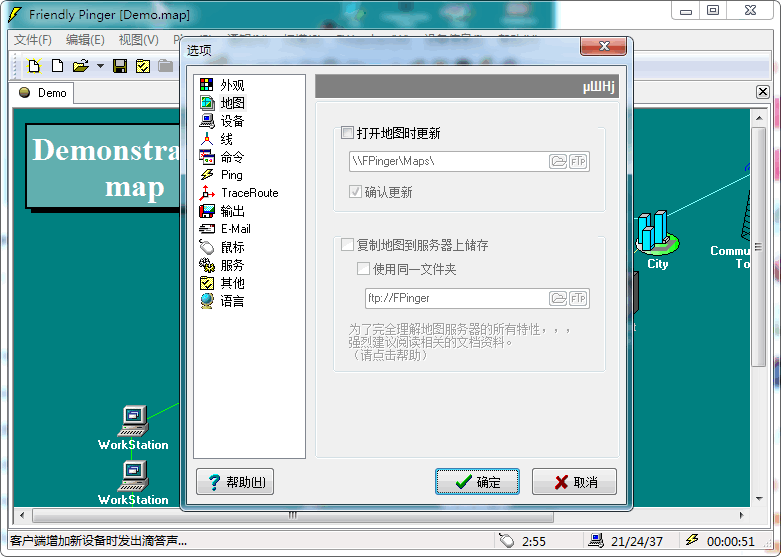The height and width of the screenshot is (557, 781).
Task: Open the 编辑(E) menu
Action: [x=85, y=40]
